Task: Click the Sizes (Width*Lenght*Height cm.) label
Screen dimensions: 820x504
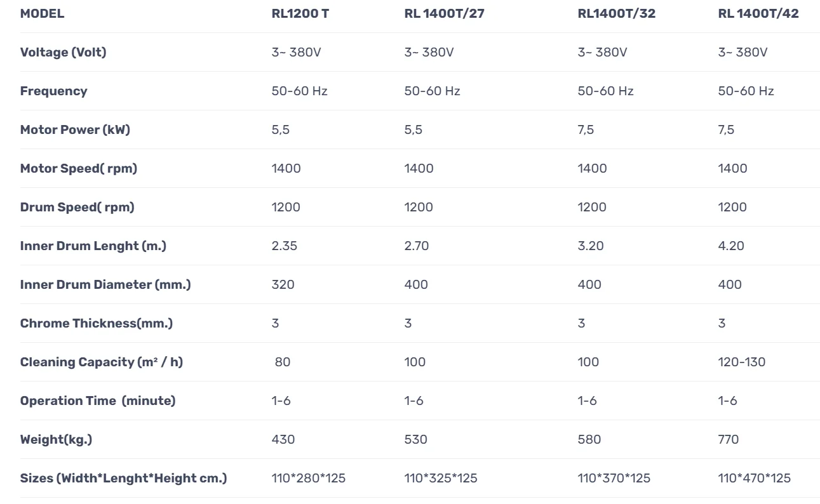Action: tap(123, 478)
